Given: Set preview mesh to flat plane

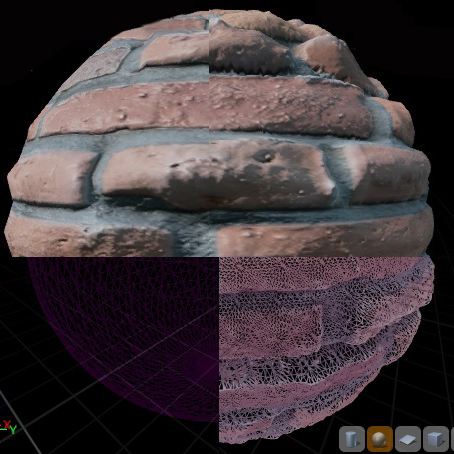Looking at the screenshot, I should (x=408, y=439).
